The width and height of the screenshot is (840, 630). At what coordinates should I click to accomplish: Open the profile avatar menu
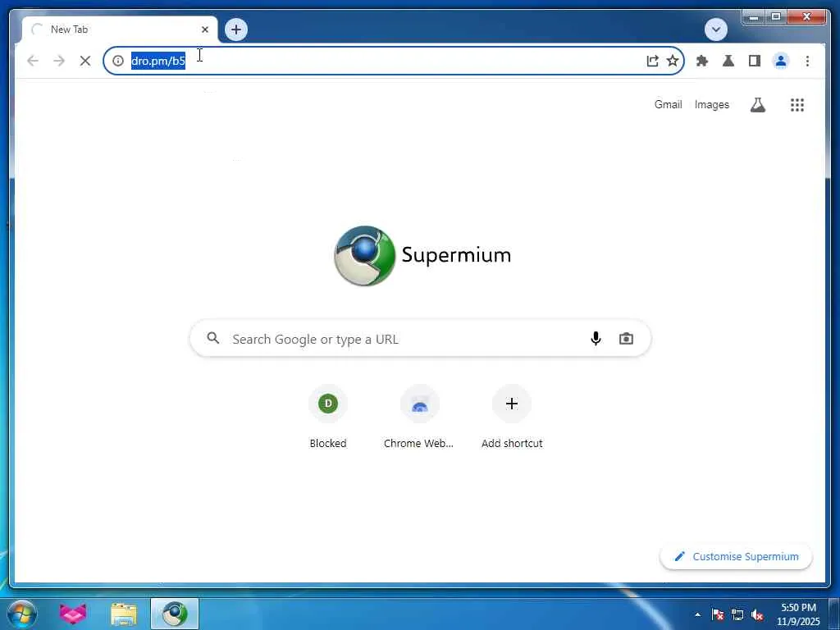(x=781, y=61)
